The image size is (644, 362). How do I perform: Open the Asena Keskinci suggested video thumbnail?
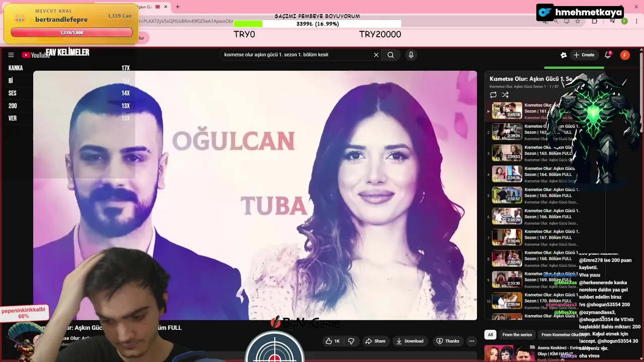pyautogui.click(x=509, y=353)
